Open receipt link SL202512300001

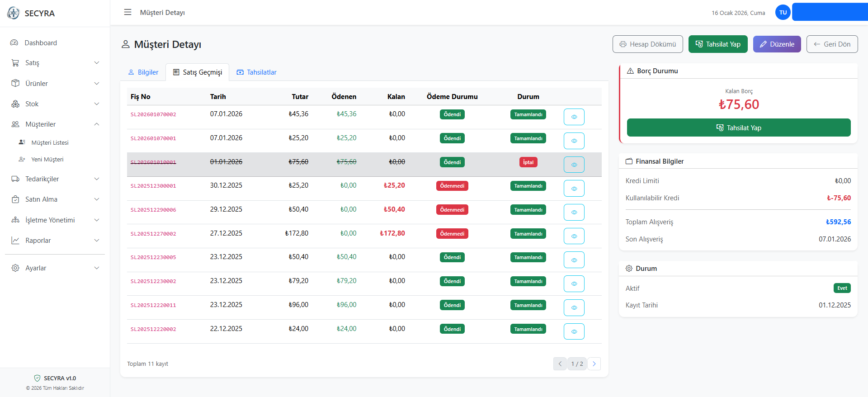pyautogui.click(x=153, y=186)
